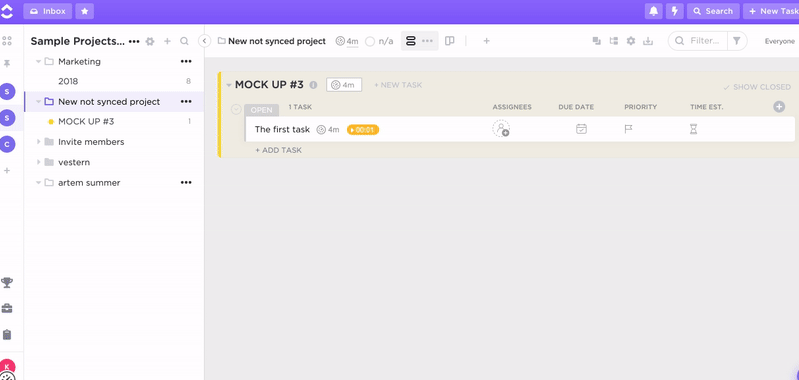The image size is (799, 380).
Task: Expand the Invite members folder
Action: point(38,142)
